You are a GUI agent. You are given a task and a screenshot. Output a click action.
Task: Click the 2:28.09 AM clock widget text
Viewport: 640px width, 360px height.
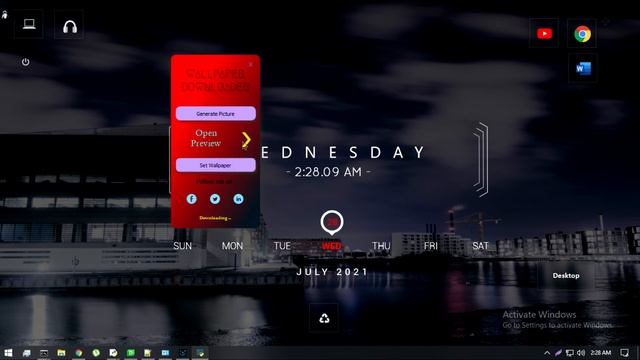coord(328,172)
